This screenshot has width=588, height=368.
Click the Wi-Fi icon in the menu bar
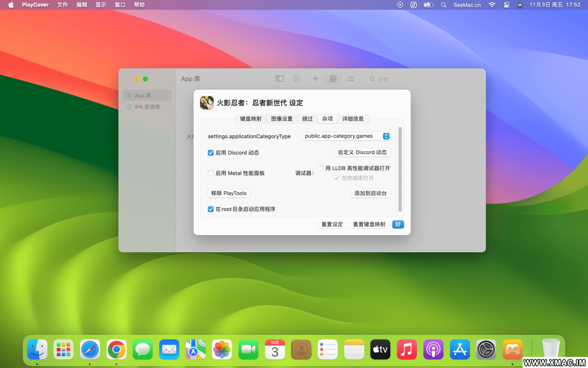[492, 5]
